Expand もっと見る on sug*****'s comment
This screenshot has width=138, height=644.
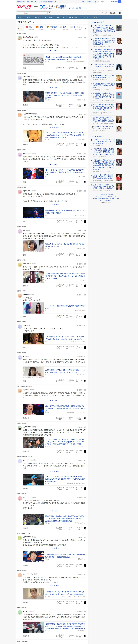(54, 401)
